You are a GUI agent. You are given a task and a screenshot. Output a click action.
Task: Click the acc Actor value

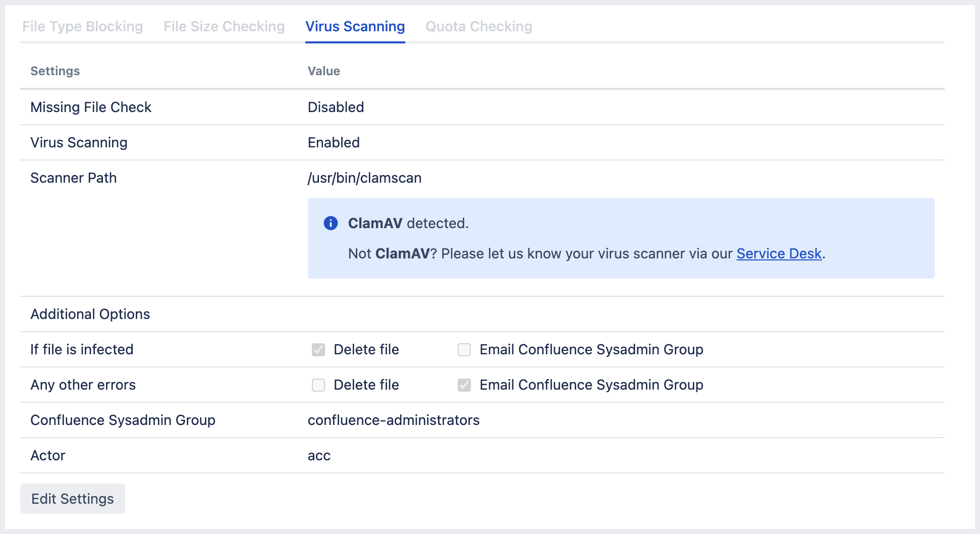[x=319, y=455]
